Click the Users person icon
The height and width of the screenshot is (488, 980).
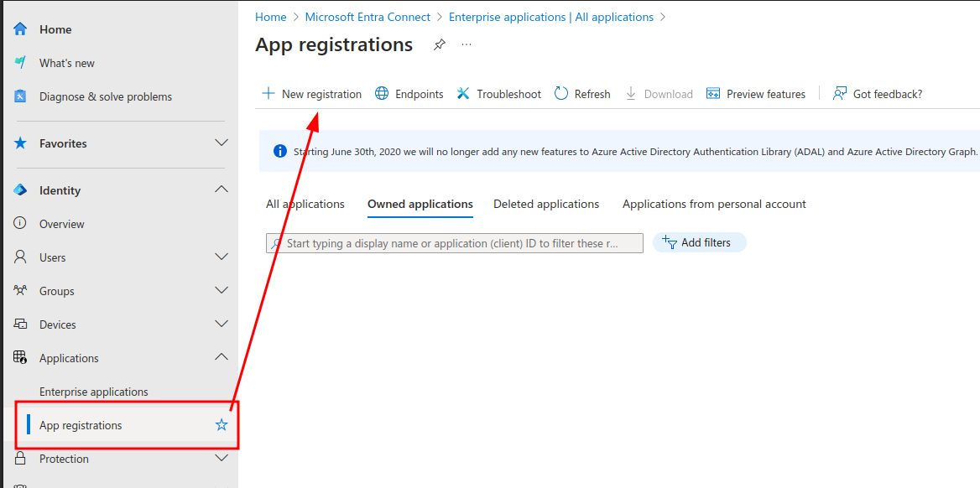[21, 257]
